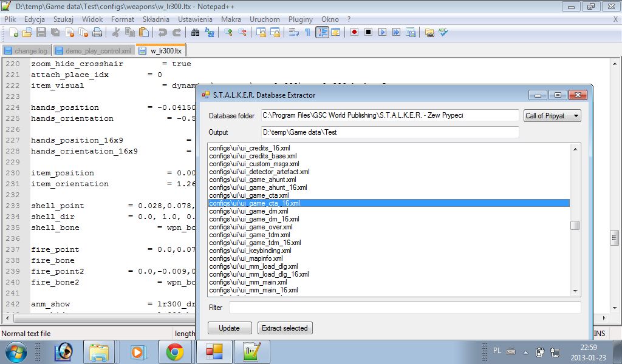Open the Widok menu

click(92, 19)
